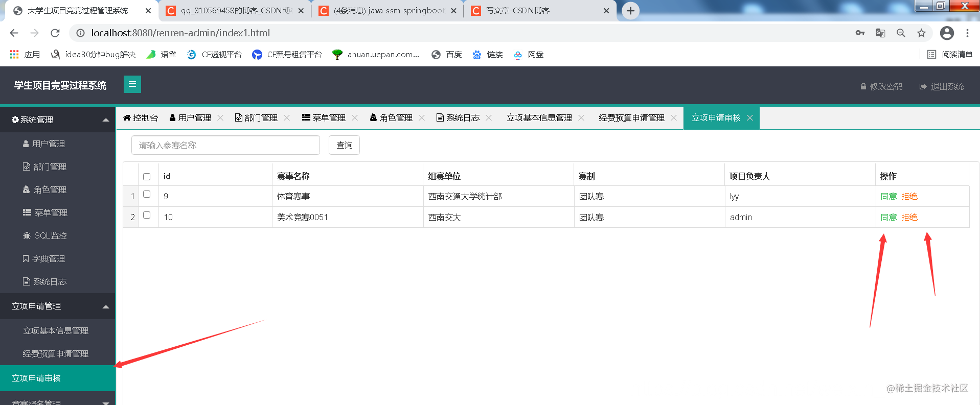The image size is (980, 405).
Task: Check the select-all checkbox in table header
Action: tap(147, 177)
